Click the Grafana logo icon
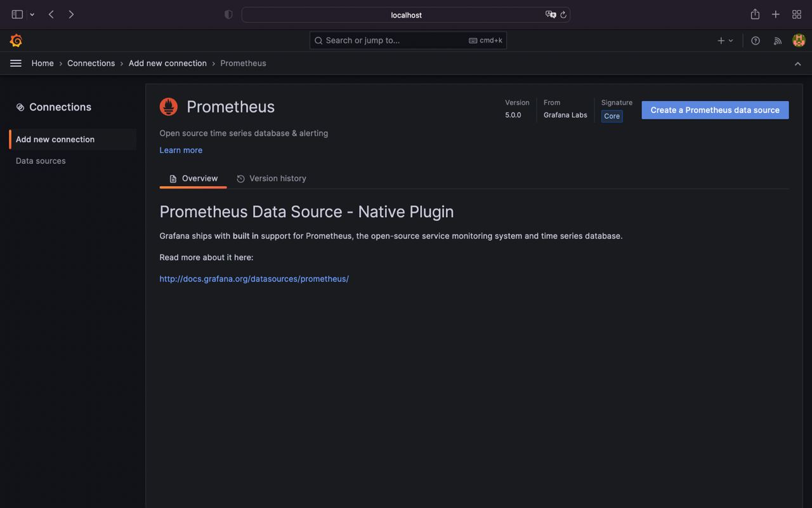The width and height of the screenshot is (812, 508). point(16,40)
